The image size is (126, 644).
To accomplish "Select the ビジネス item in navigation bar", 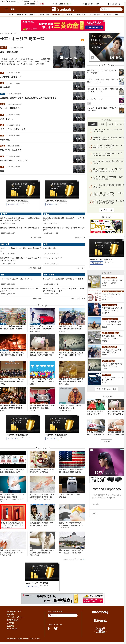I will point(70,14).
